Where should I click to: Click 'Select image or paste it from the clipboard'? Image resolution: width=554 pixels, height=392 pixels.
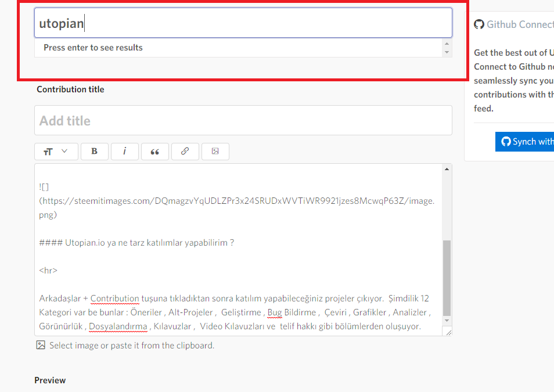tap(132, 346)
